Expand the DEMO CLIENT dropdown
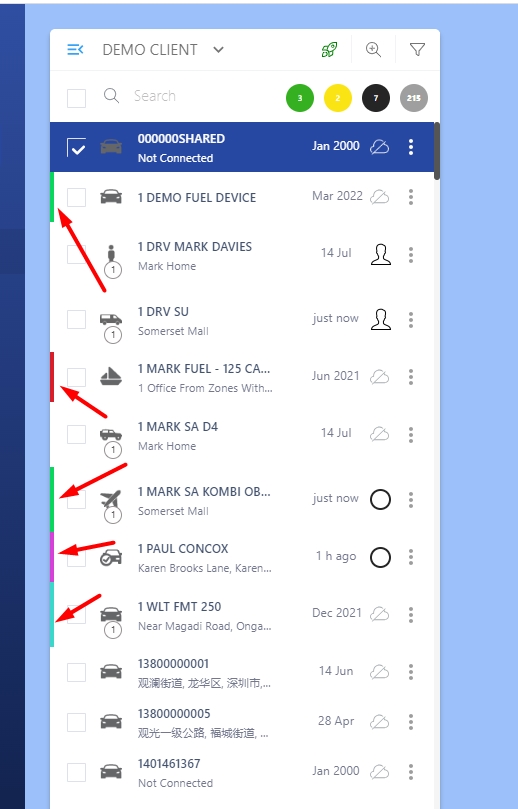The image size is (518, 809). click(219, 50)
